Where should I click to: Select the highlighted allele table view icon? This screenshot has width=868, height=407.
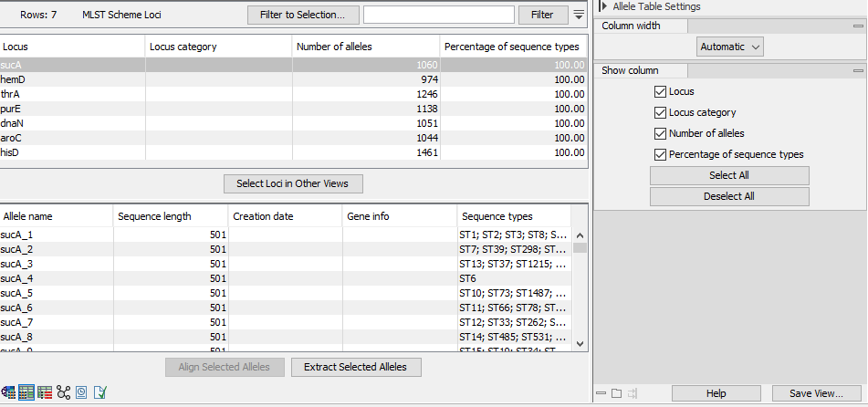click(x=26, y=392)
